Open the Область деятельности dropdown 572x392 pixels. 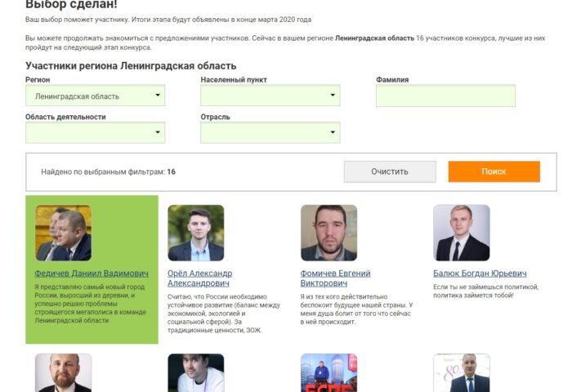pos(96,133)
